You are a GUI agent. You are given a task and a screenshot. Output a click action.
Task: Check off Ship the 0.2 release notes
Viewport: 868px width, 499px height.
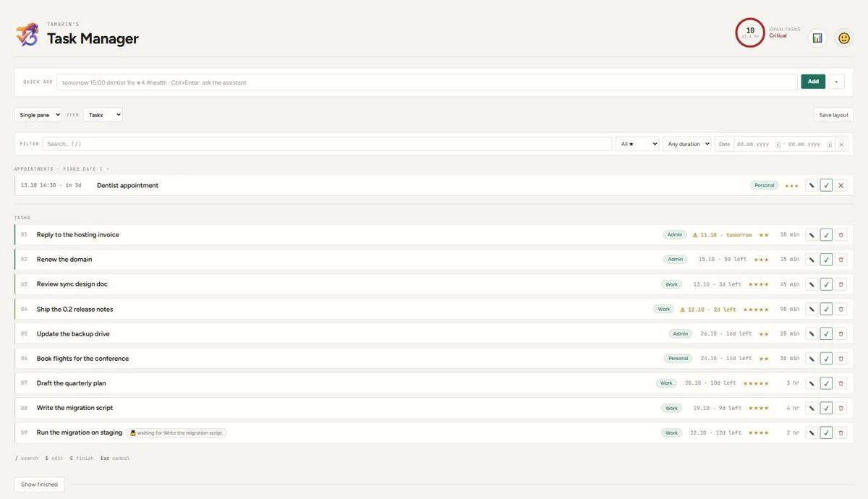tap(826, 309)
